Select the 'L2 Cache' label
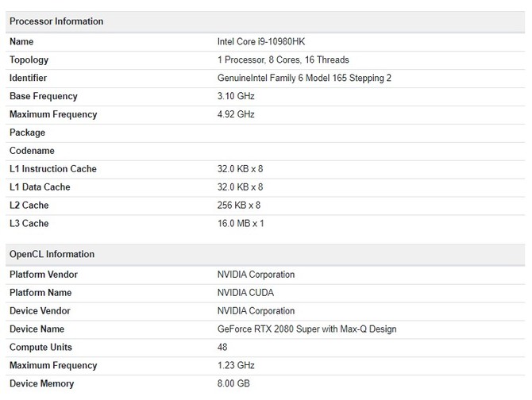532x400 pixels. point(29,206)
